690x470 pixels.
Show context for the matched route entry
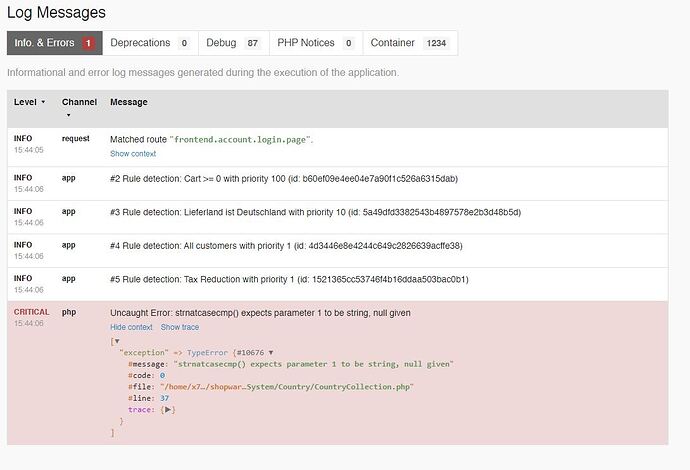pos(133,154)
